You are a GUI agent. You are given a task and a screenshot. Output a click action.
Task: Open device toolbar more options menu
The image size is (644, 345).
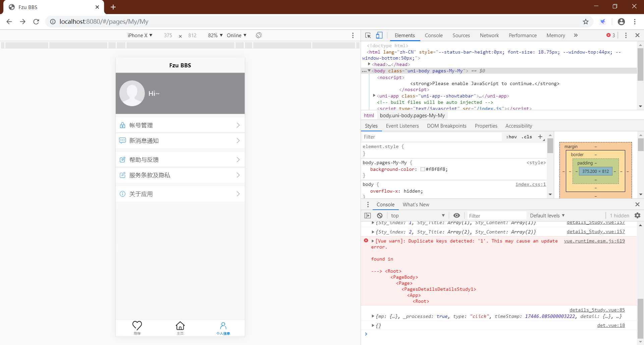(x=353, y=35)
